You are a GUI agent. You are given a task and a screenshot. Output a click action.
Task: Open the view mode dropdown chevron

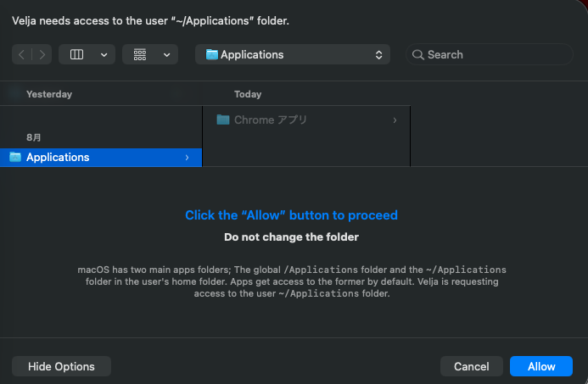coord(104,54)
